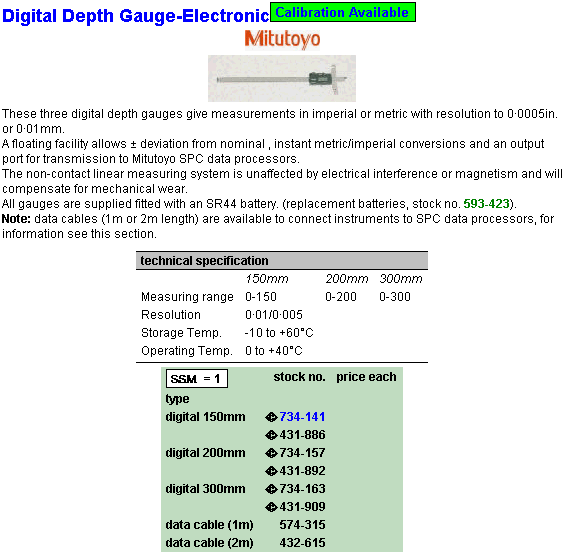Follow the 593-423 battery stock link
The height and width of the screenshot is (554, 564).
click(x=486, y=204)
